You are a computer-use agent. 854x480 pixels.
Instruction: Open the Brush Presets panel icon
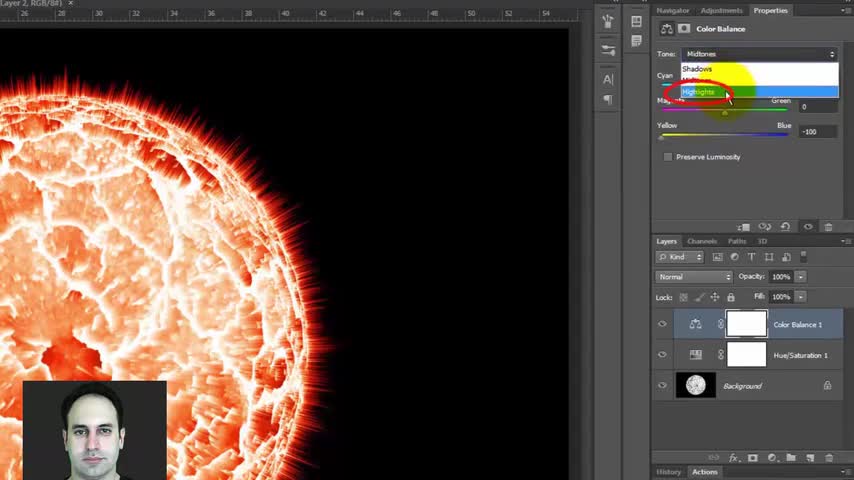[x=608, y=22]
